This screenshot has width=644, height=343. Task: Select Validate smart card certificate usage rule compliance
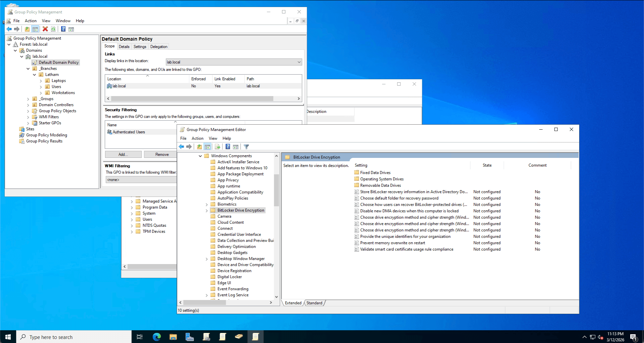406,249
